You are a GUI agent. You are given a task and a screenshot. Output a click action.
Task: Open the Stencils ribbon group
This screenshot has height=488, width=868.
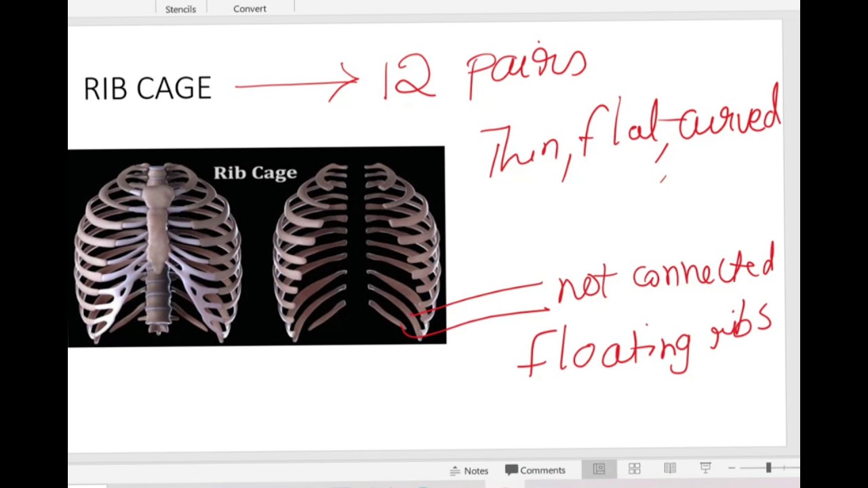click(180, 9)
